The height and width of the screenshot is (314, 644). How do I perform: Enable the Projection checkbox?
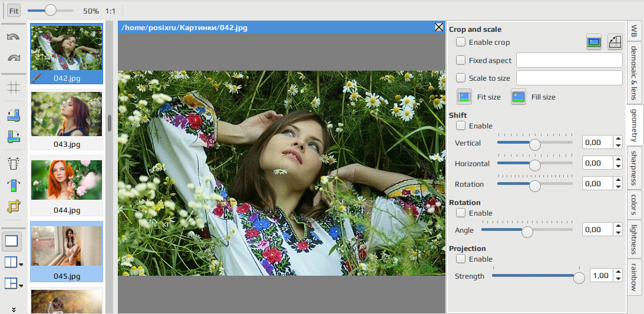point(461,259)
